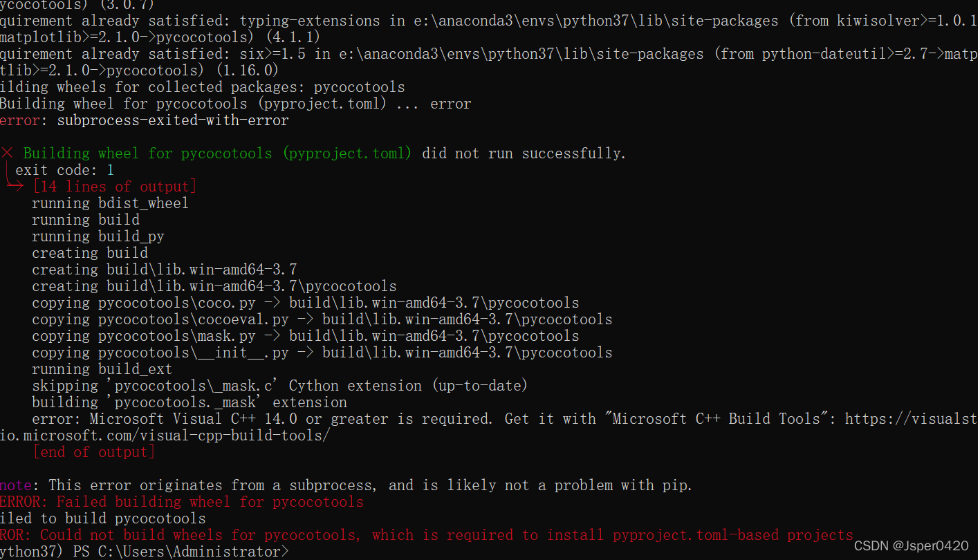This screenshot has width=980, height=560.
Task: Click the 'exit code: 1' line
Action: tap(64, 170)
